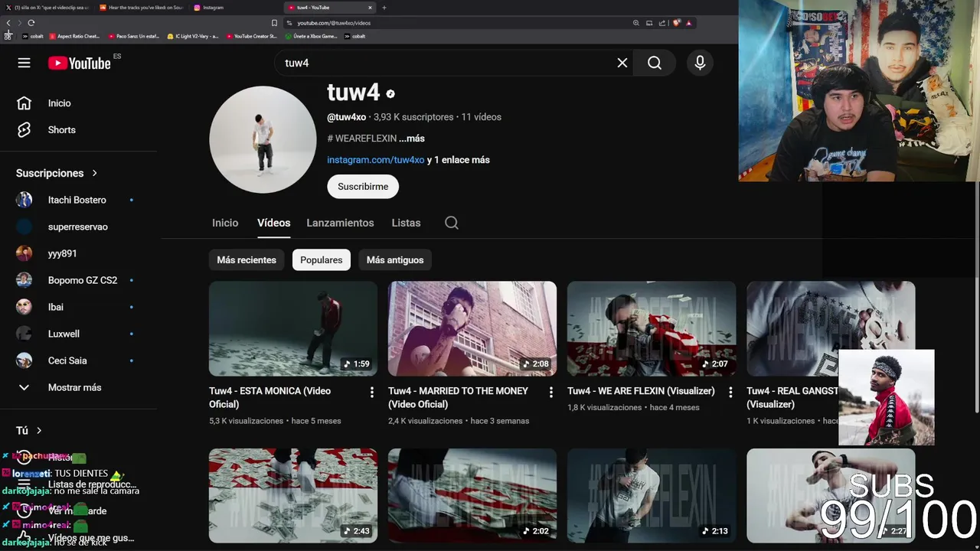This screenshot has width=980, height=551.
Task: Click the 2:13 video thumbnail
Action: (x=652, y=495)
